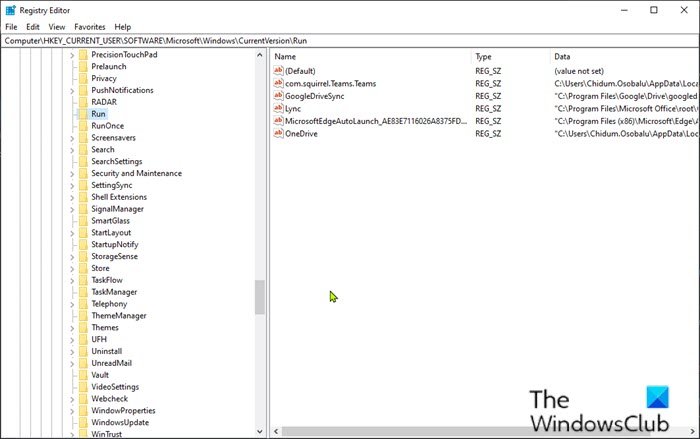Viewport: 700px width, 439px height.
Task: Click the folder icon of Privacy key
Action: [83, 78]
